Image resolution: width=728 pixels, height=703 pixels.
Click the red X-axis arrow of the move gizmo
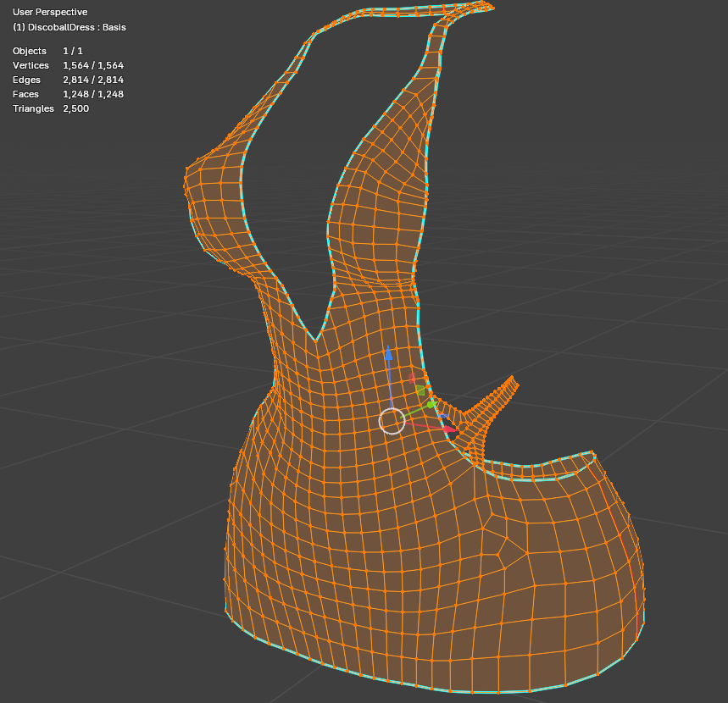[451, 429]
